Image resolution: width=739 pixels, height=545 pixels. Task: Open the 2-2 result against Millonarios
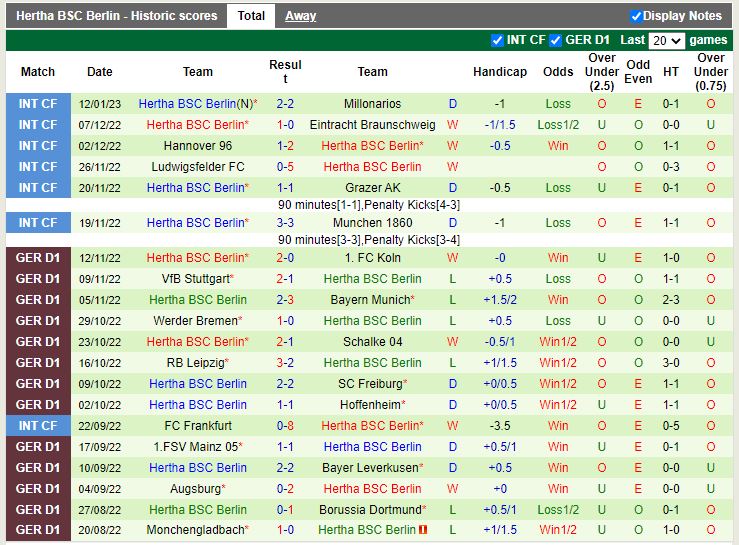285,104
